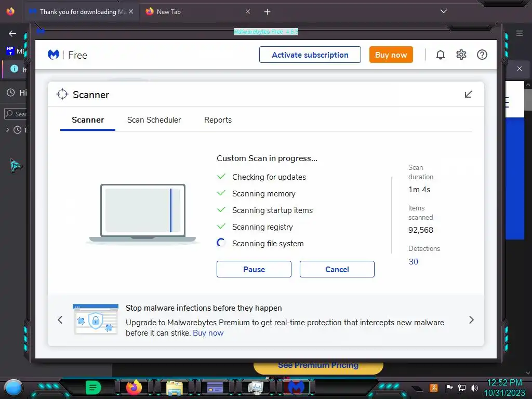The width and height of the screenshot is (532, 399).
Task: Click 'Scanning memory' step text
Action: point(263,194)
